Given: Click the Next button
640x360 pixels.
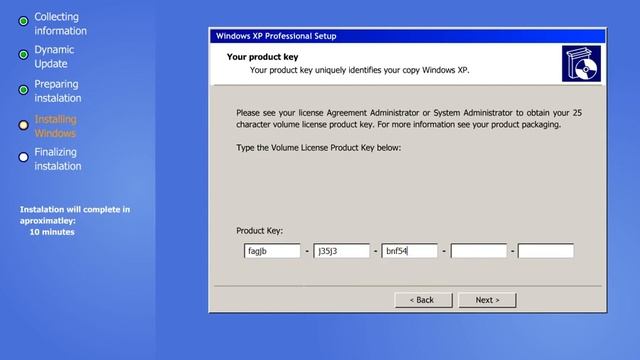Looking at the screenshot, I should [x=487, y=300].
